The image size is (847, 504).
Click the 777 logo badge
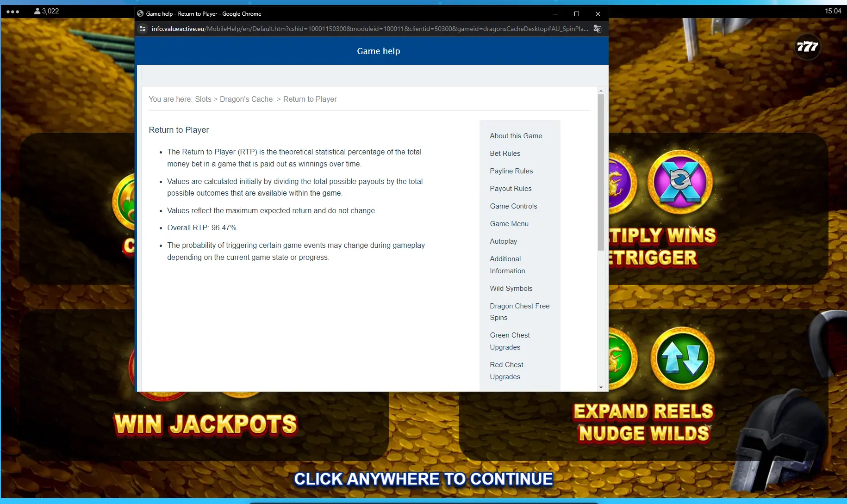(x=808, y=47)
